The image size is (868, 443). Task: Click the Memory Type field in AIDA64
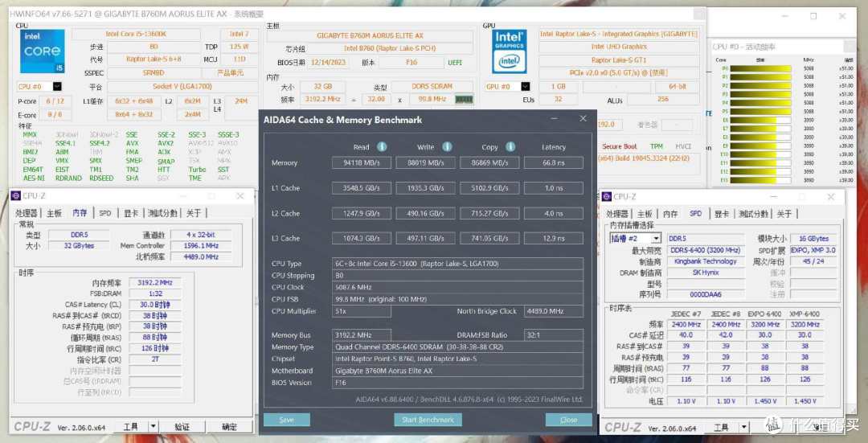458,347
